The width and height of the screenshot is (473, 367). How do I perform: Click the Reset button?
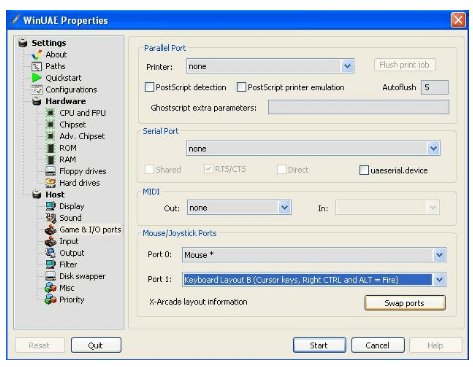(39, 345)
